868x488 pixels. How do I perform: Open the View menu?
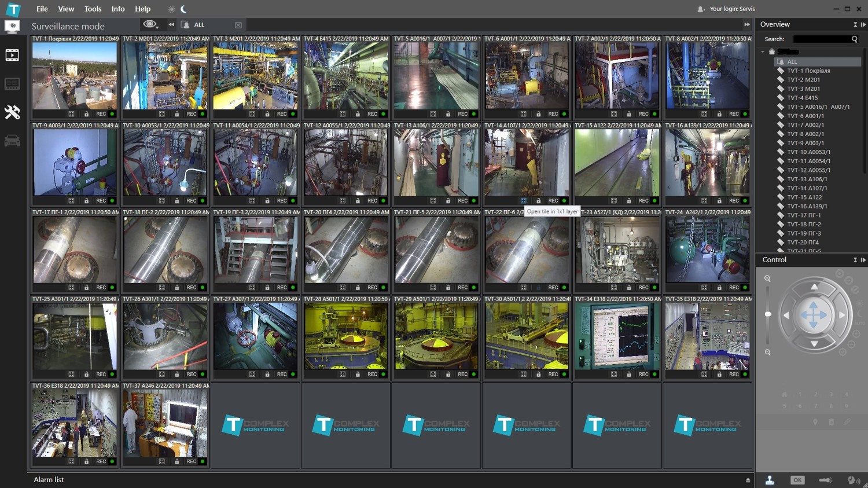[66, 9]
